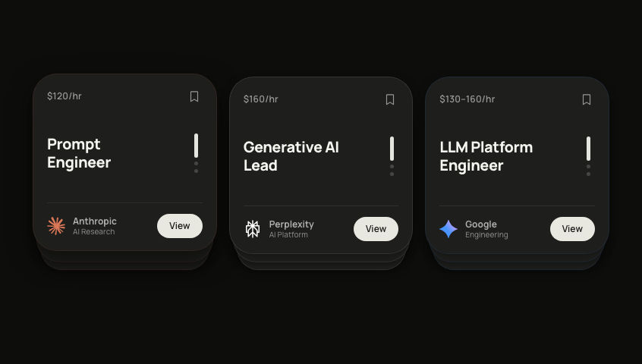Click the $130-160/hr rate label
The height and width of the screenshot is (364, 642).
tap(467, 99)
